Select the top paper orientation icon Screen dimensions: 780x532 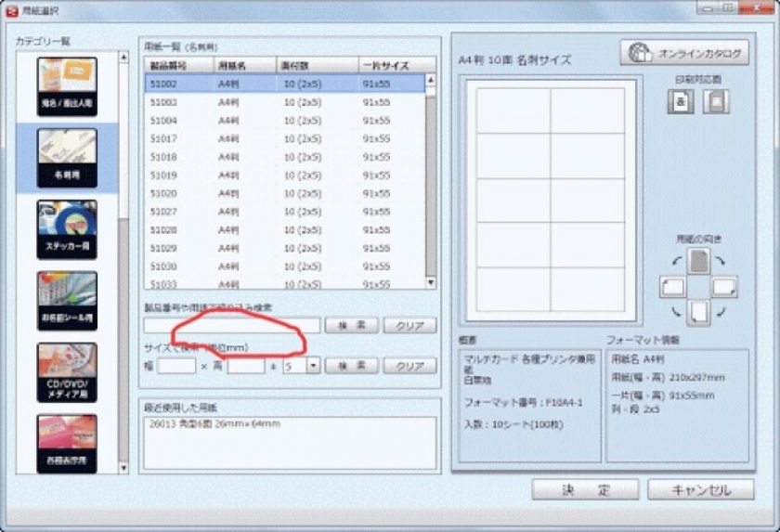coord(698,261)
